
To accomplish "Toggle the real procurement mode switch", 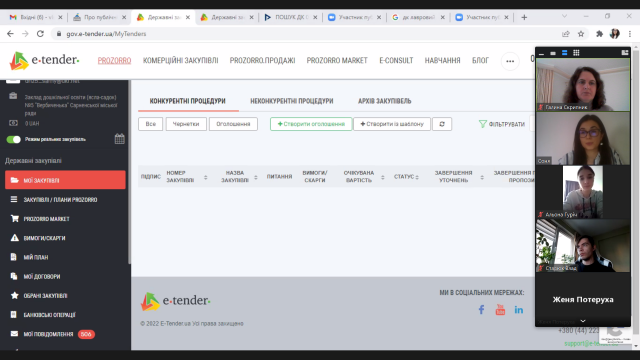I will (13, 140).
